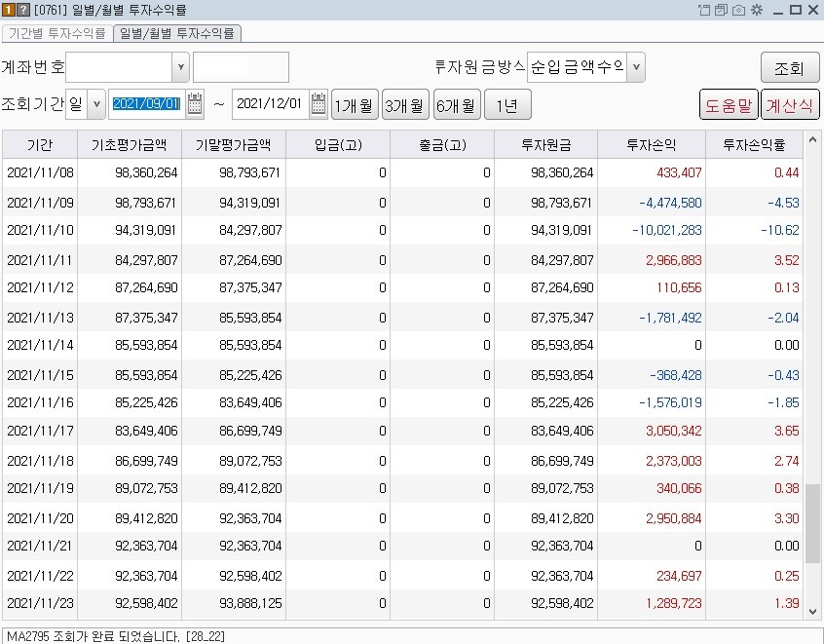The image size is (824, 644).
Task: Click the clipboard copy icon in titlebar
Action: (x=721, y=10)
